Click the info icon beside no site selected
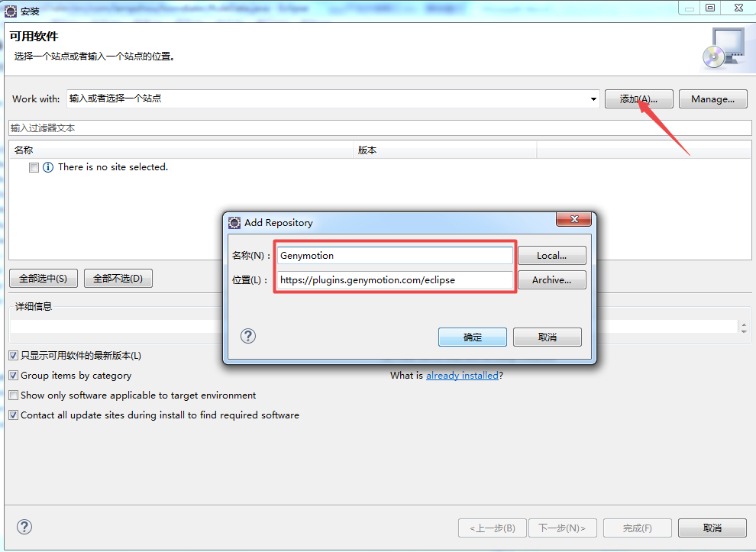 coord(48,167)
